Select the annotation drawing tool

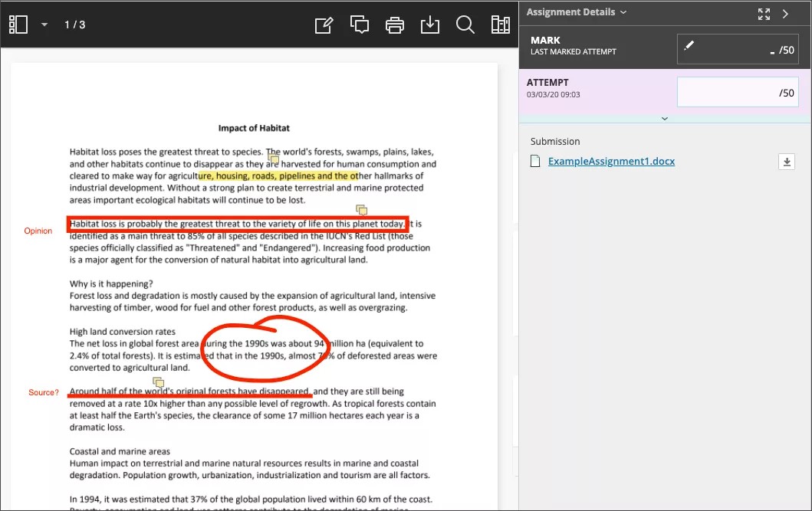[324, 25]
